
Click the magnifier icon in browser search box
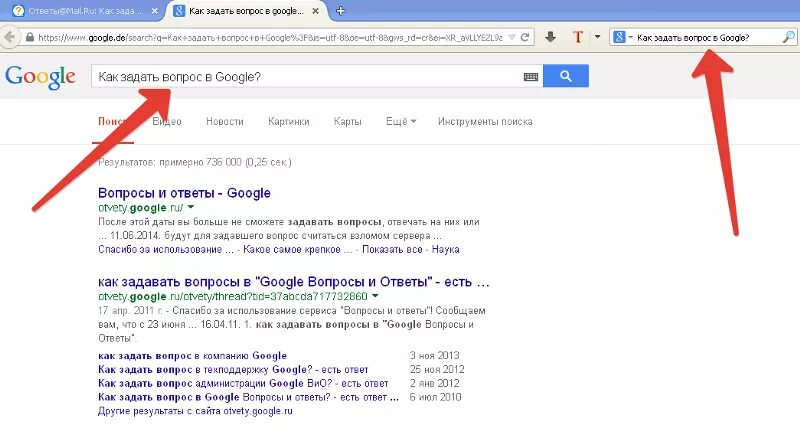(788, 37)
